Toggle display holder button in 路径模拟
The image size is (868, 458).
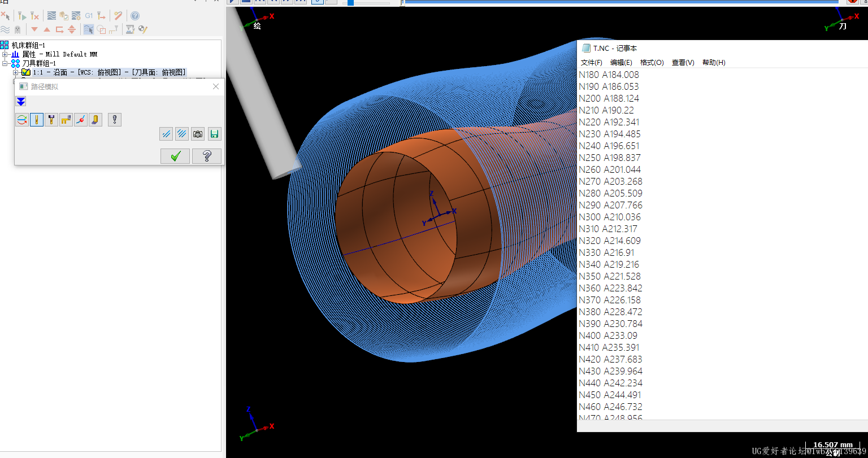51,120
